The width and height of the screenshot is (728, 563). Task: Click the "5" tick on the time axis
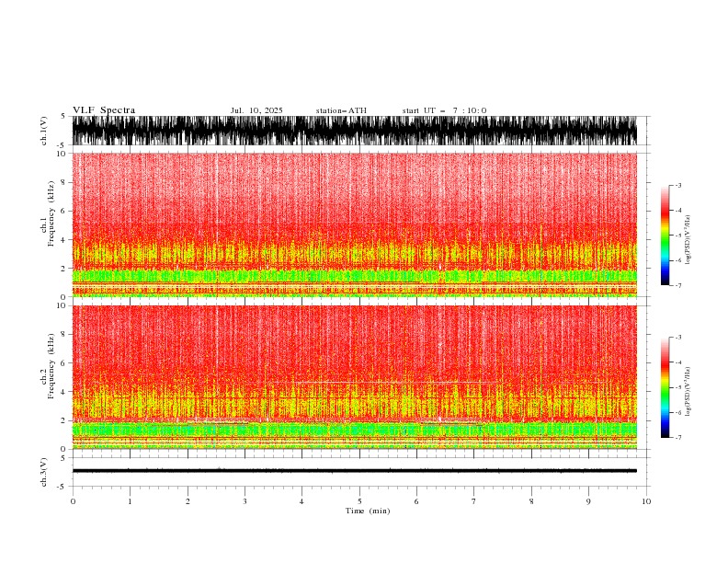click(x=359, y=501)
